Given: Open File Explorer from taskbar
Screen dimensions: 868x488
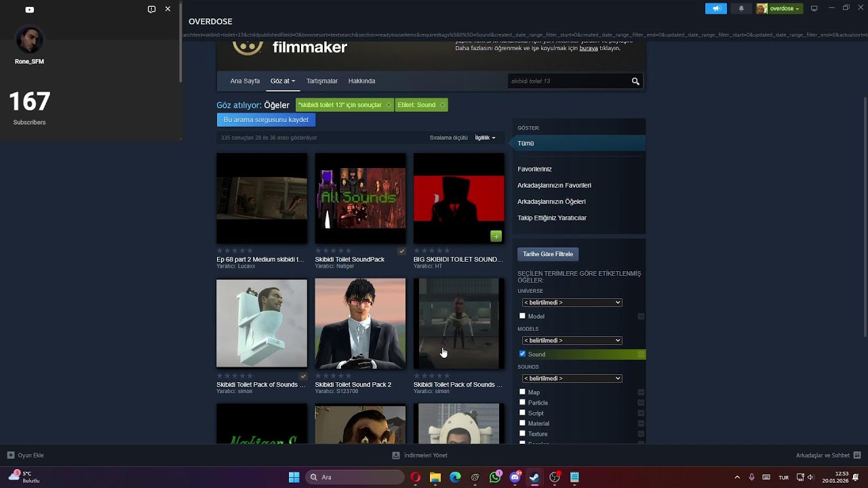Looking at the screenshot, I should click(x=435, y=477).
